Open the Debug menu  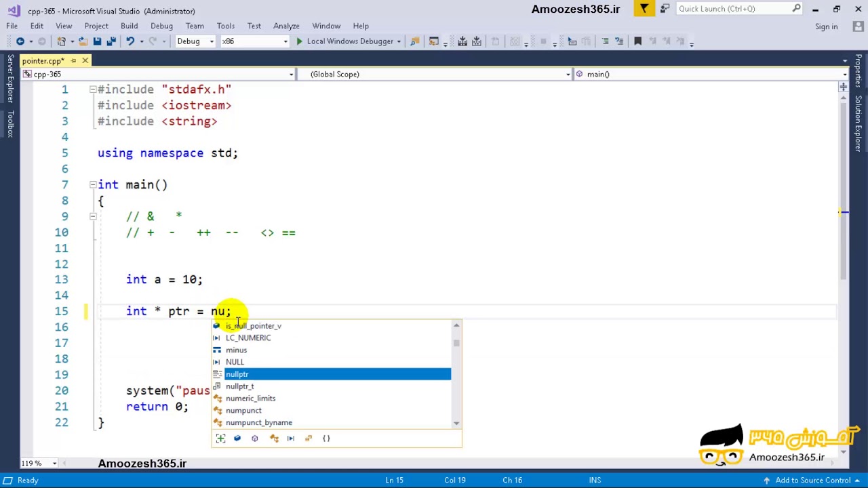(x=161, y=26)
